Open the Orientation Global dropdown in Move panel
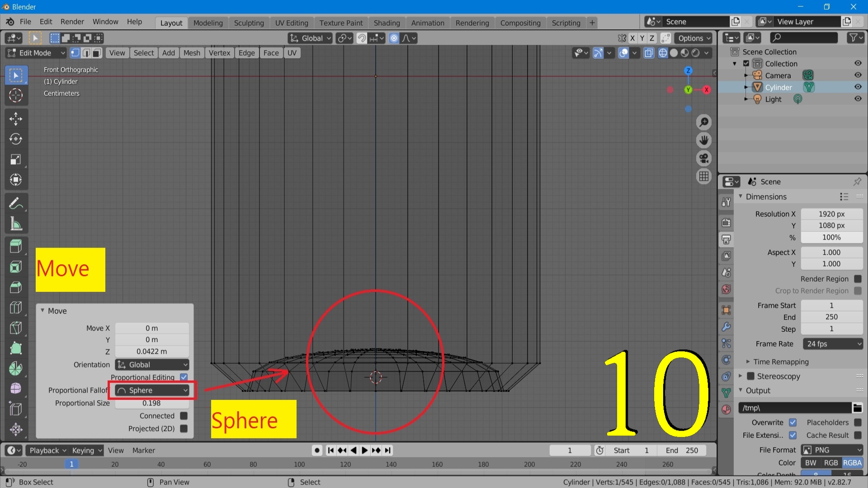 (x=152, y=365)
